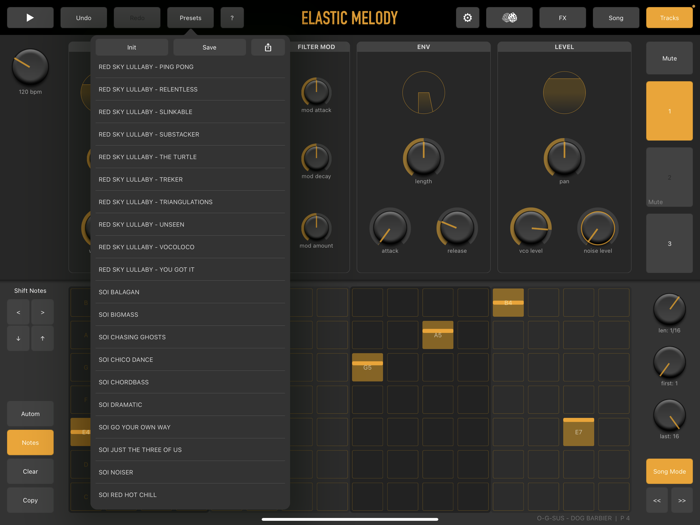Load preset RED SKY LULLABY - THE TURTLE
The width and height of the screenshot is (700, 525).
(x=190, y=157)
